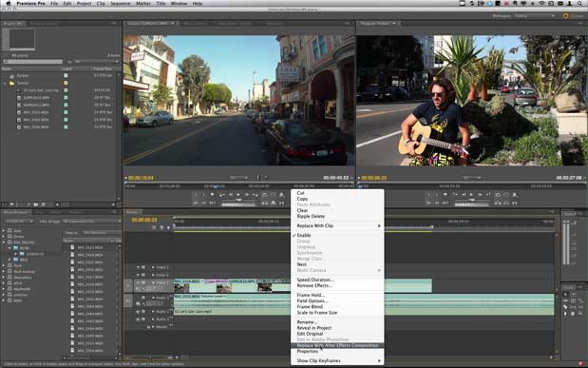Toggle sync lock on Audio 1 track
The height and width of the screenshot is (368, 588).
(x=143, y=298)
